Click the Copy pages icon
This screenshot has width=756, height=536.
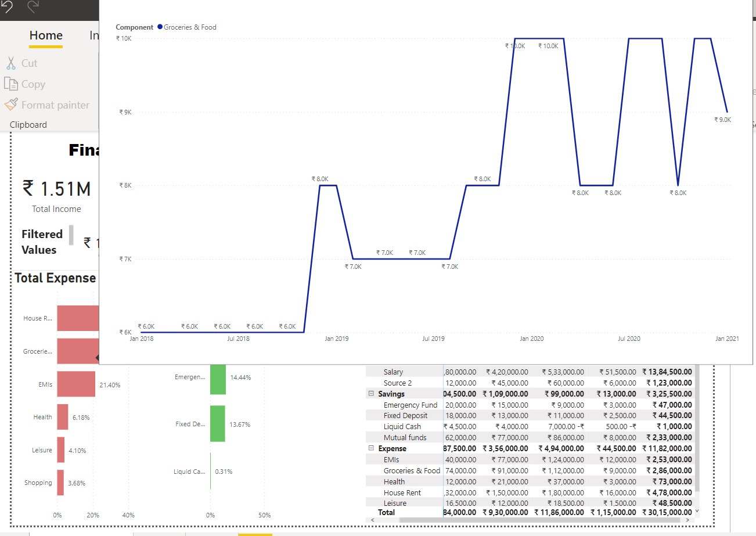pyautogui.click(x=10, y=84)
